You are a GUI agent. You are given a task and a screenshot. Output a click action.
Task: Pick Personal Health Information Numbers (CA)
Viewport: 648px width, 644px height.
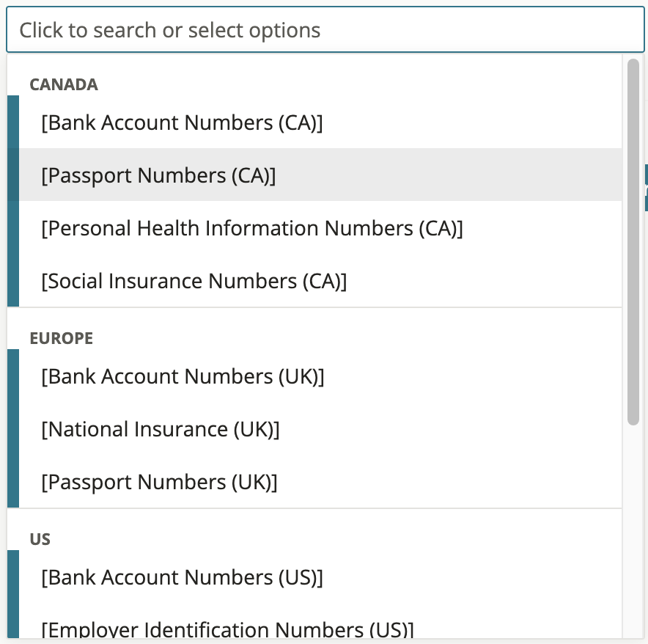252,229
